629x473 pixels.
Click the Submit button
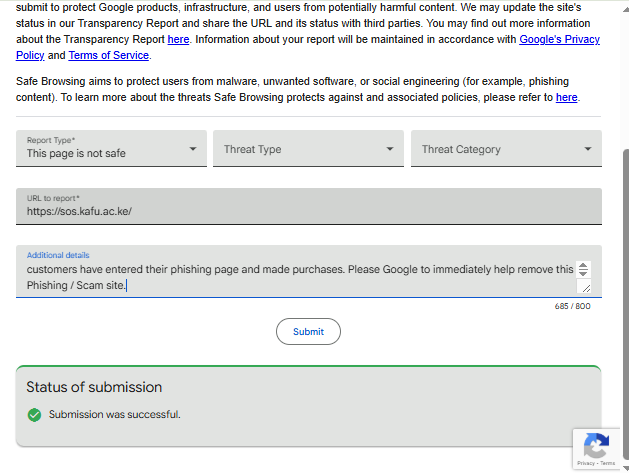coord(308,331)
